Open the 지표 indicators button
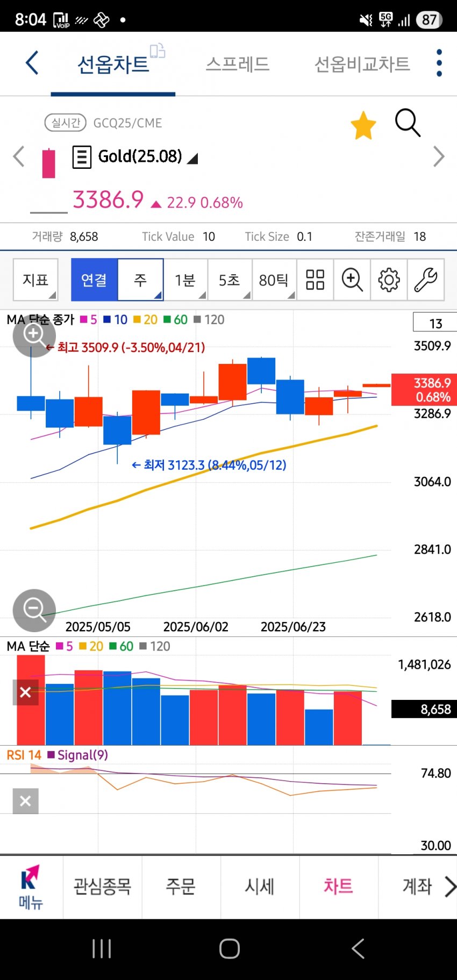Viewport: 457px width, 980px height. [35, 280]
